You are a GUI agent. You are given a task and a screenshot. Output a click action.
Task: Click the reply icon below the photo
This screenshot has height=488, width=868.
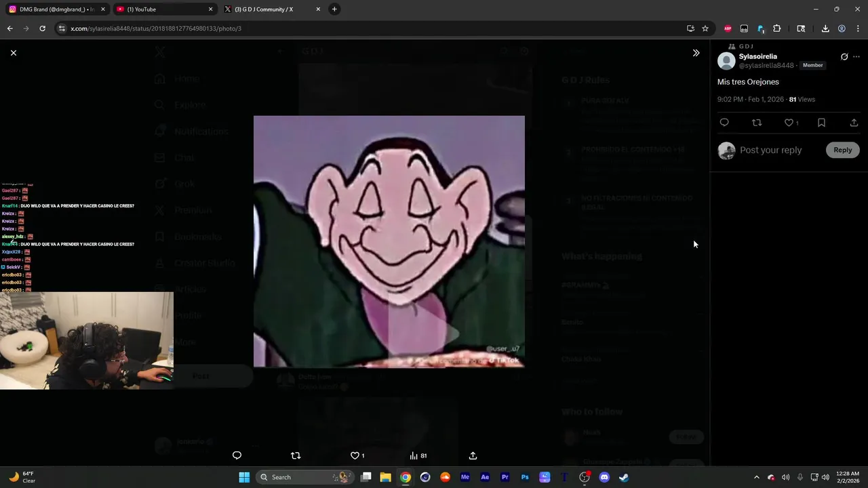[237, 455]
